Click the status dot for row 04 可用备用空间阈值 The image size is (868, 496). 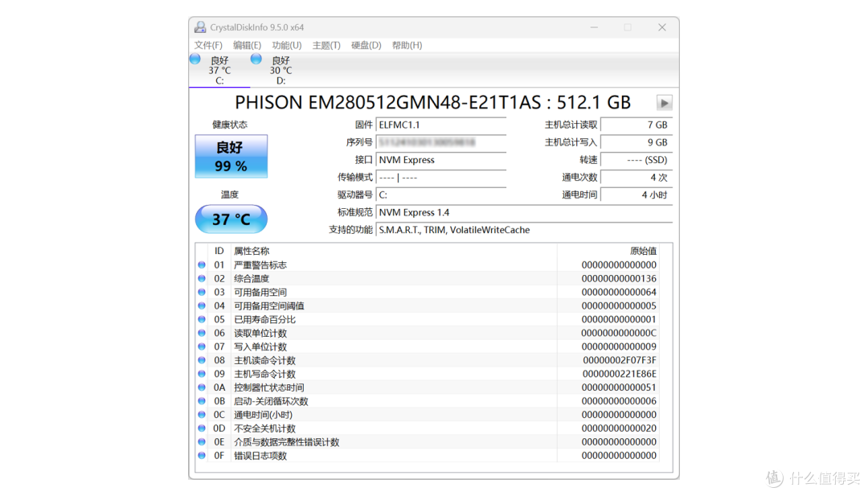click(202, 305)
